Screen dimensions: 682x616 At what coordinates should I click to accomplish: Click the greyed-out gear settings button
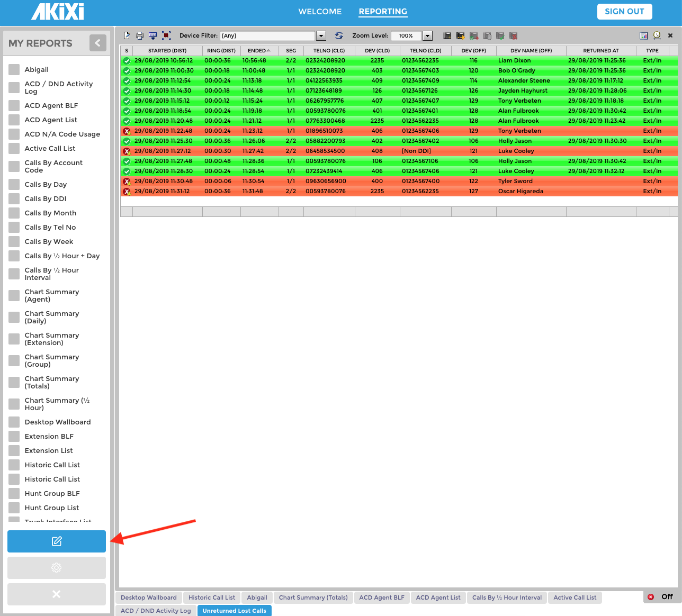[x=57, y=568]
